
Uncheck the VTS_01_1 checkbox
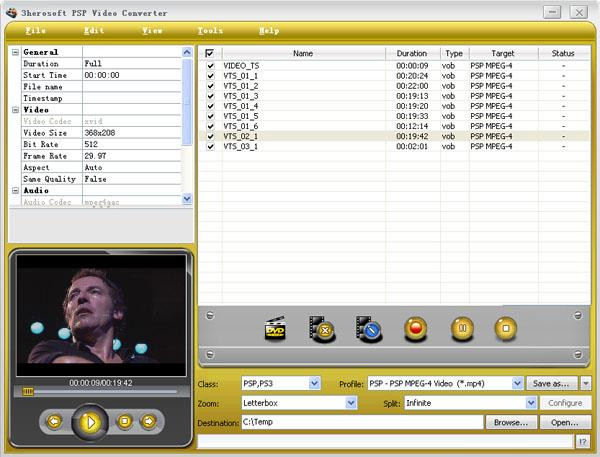tap(210, 76)
